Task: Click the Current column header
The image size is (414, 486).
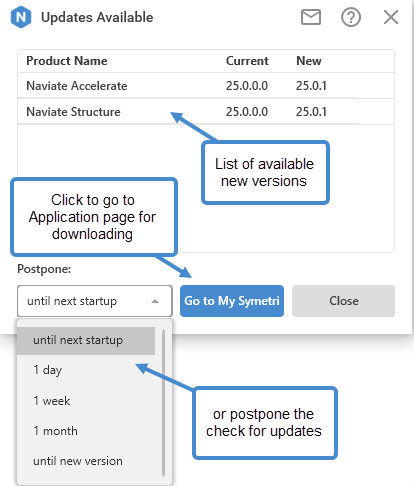Action: 247,61
